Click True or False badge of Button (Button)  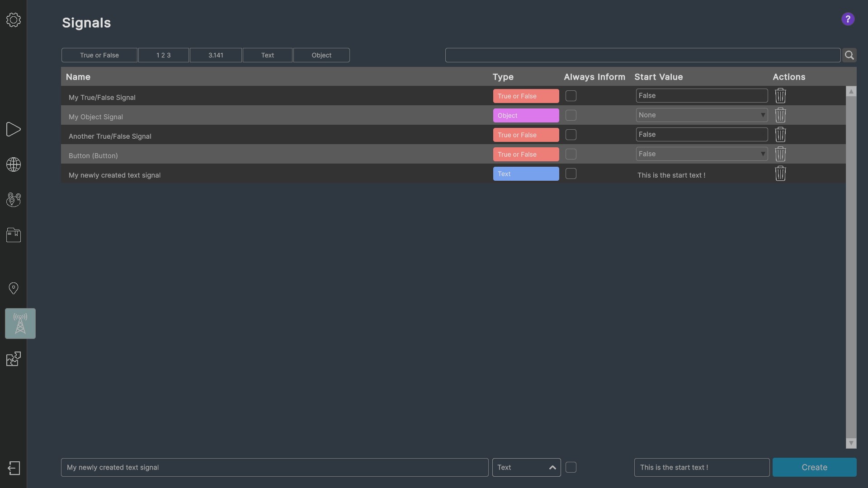526,154
